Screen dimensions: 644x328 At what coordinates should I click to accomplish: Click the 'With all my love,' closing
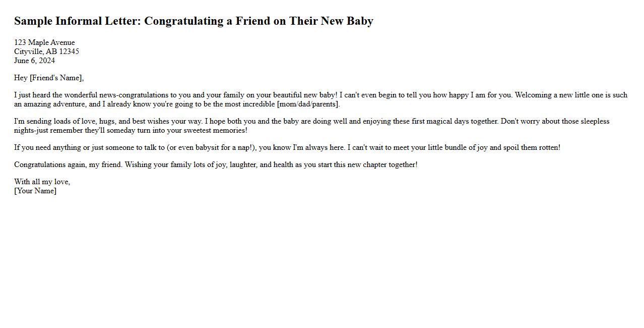[42, 182]
